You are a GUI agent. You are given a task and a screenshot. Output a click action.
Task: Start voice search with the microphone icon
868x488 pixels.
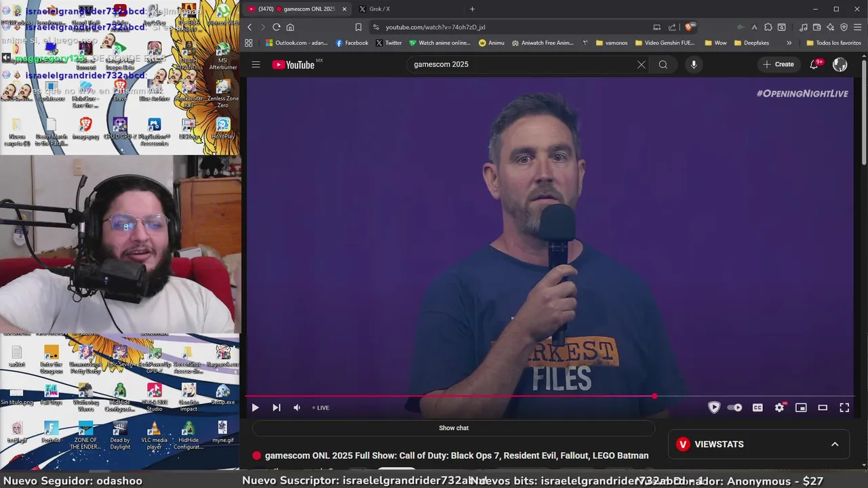[693, 64]
